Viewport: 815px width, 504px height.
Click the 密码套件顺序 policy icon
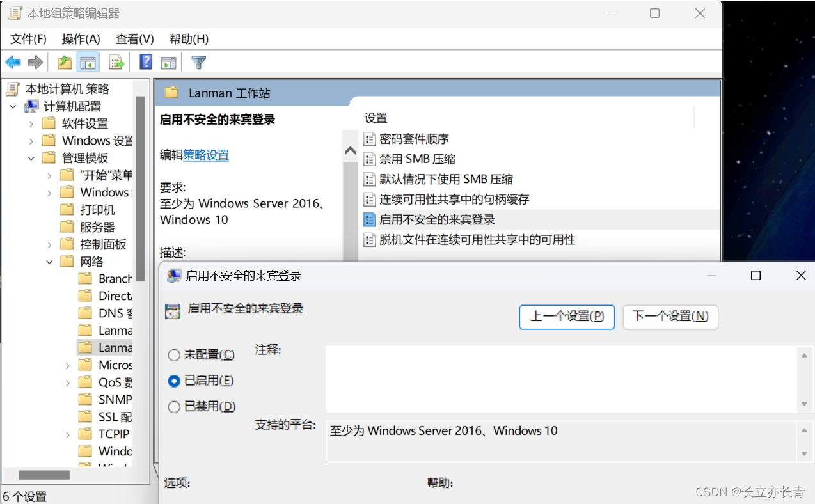tap(369, 139)
